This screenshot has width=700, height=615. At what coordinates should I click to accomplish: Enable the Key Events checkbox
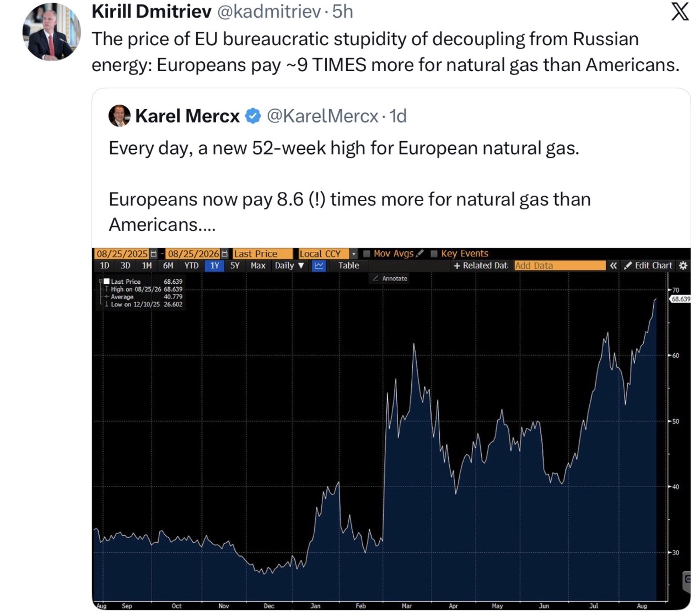[434, 254]
